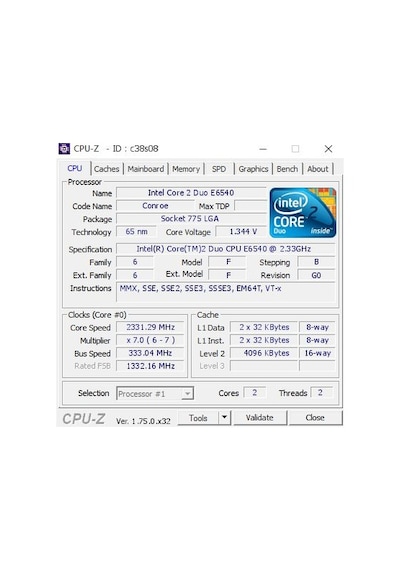
Task: Click the Tools button
Action: tap(198, 418)
